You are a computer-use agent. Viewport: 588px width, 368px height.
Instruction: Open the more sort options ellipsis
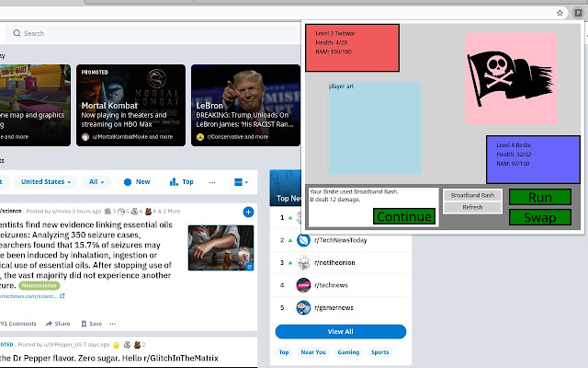click(212, 182)
